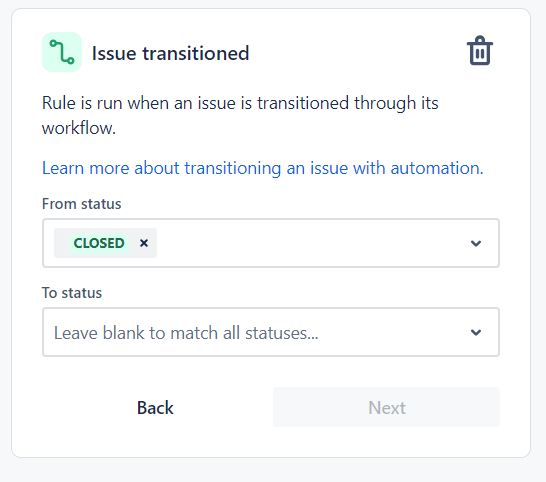Delete the trigger with the trash icon

[479, 51]
